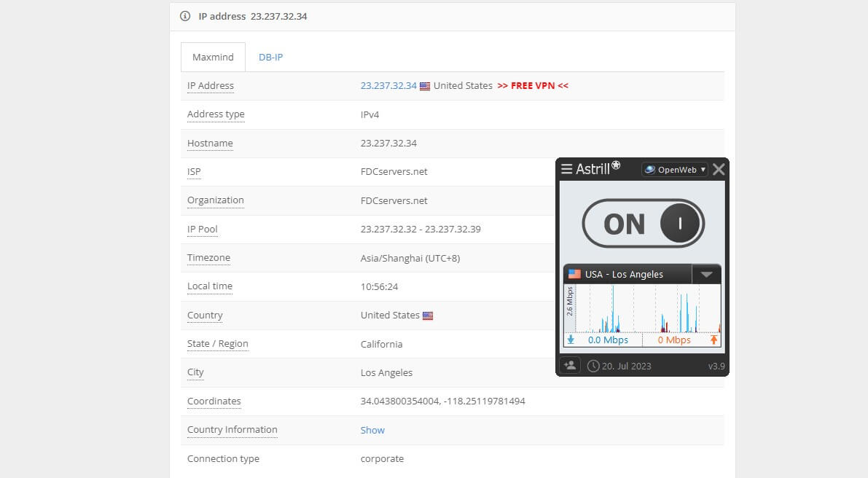
Task: Click the 0.0 Mbps download speed value
Action: (608, 340)
